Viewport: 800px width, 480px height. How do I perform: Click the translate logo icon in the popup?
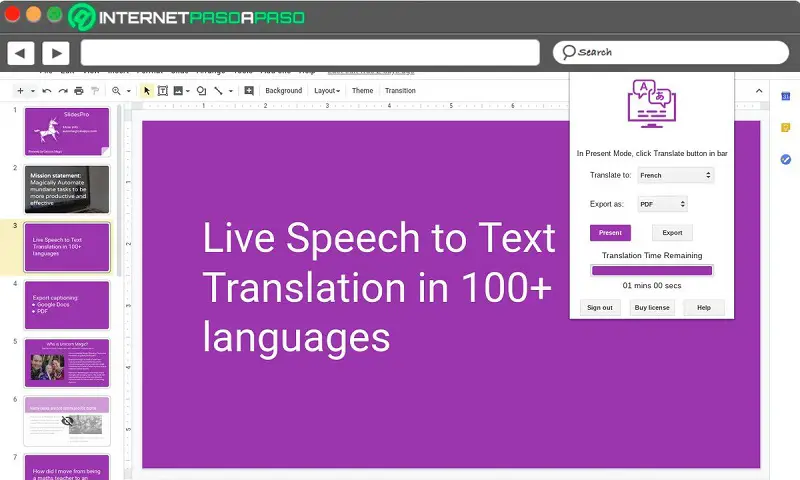(x=652, y=104)
